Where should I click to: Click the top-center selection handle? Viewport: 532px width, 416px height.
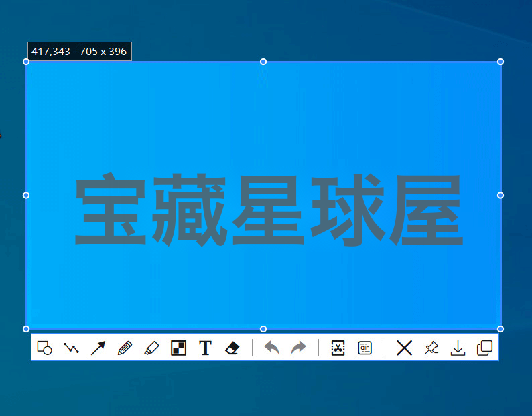(x=263, y=62)
